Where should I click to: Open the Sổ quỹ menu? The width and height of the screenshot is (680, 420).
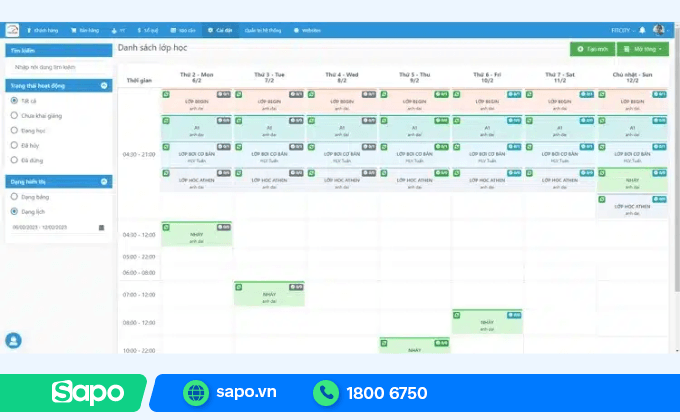(x=147, y=30)
